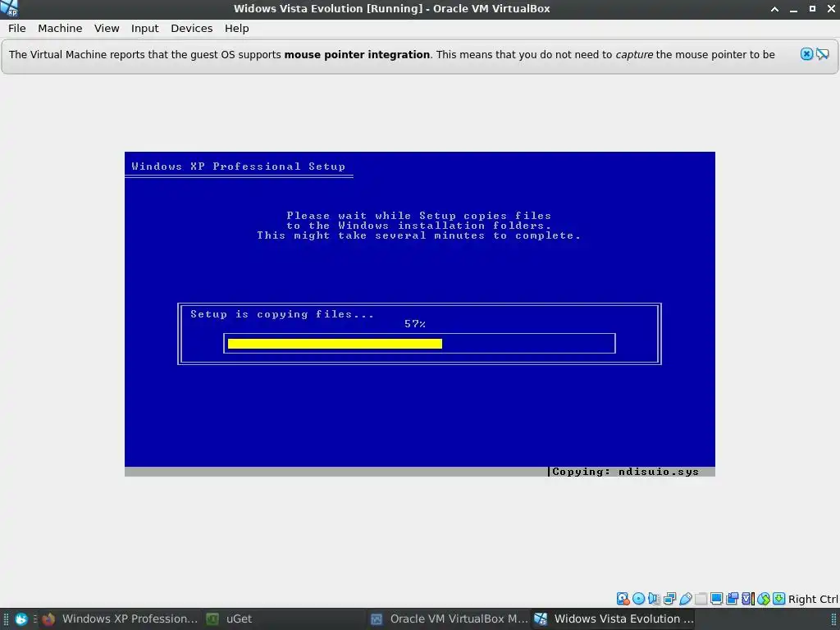Switch to Windows XP Profession... Firefox taskbar window
Screen dimensions: 840x630
[120, 619]
